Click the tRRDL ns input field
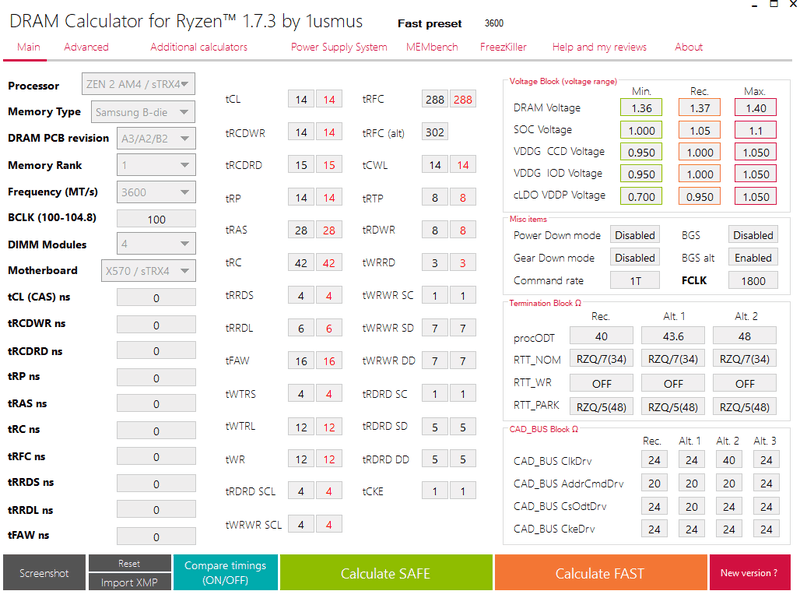 156,510
